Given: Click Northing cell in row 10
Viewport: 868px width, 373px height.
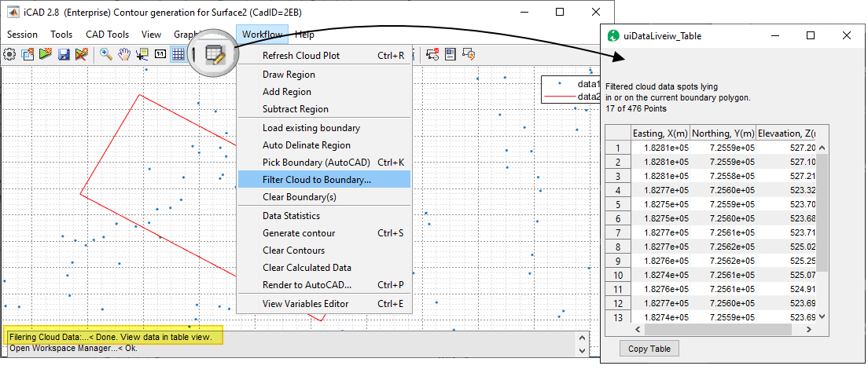Looking at the screenshot, I should pyautogui.click(x=723, y=275).
